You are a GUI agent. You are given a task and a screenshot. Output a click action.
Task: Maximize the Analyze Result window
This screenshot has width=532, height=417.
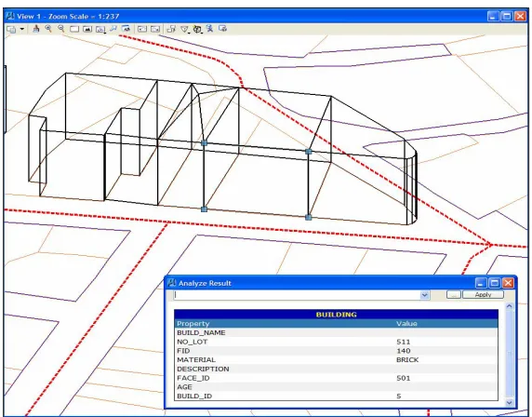pos(495,283)
